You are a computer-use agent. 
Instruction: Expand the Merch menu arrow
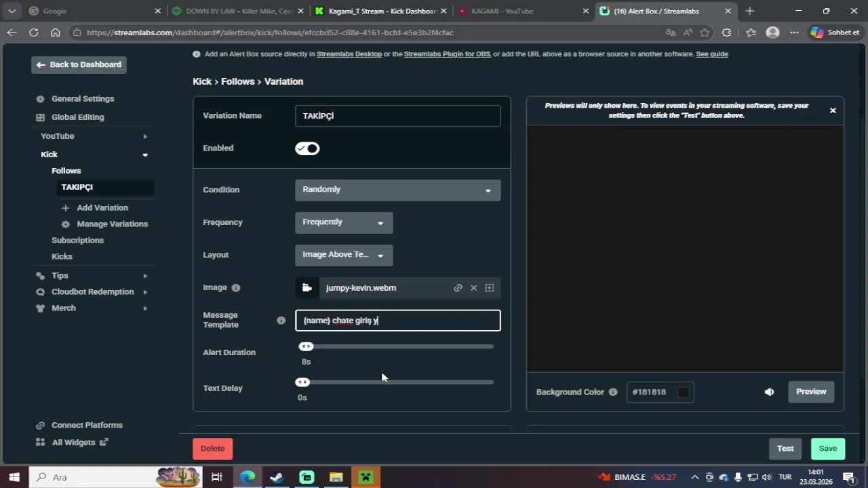pos(145,308)
